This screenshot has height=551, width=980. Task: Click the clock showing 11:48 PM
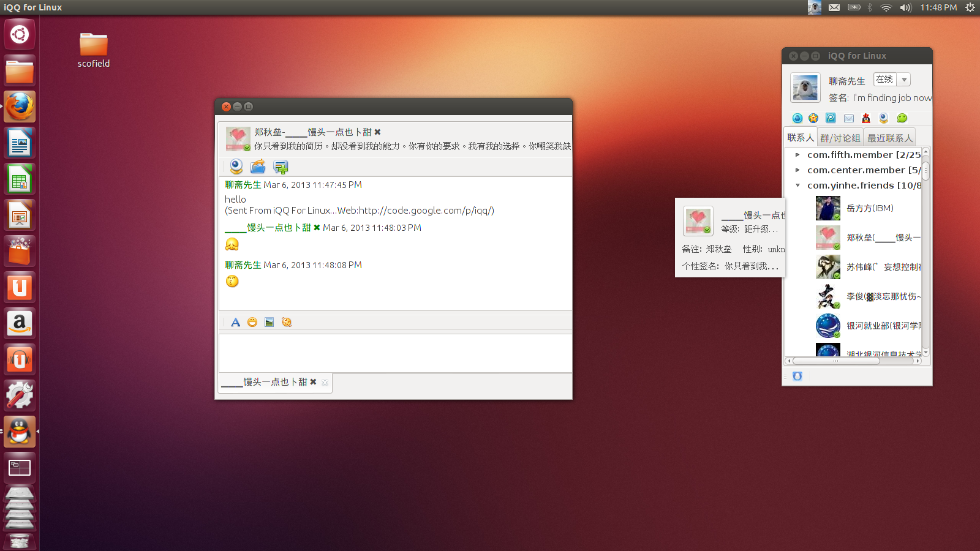tap(938, 7)
